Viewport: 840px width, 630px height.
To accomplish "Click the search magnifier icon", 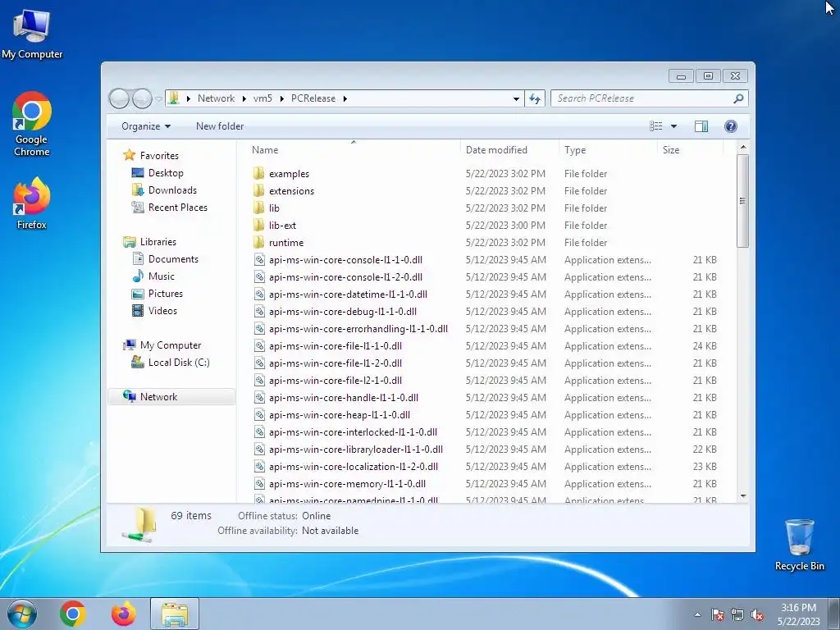I will [x=738, y=98].
